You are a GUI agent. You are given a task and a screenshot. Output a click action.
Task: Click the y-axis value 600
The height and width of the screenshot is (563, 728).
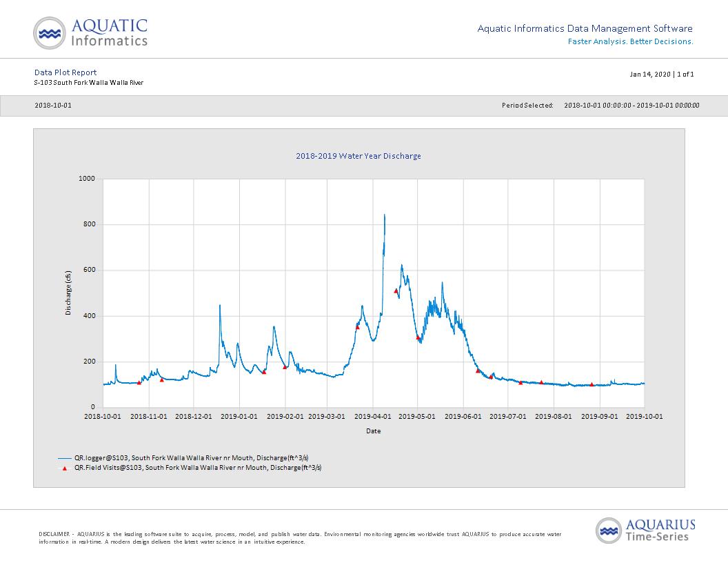(89, 270)
